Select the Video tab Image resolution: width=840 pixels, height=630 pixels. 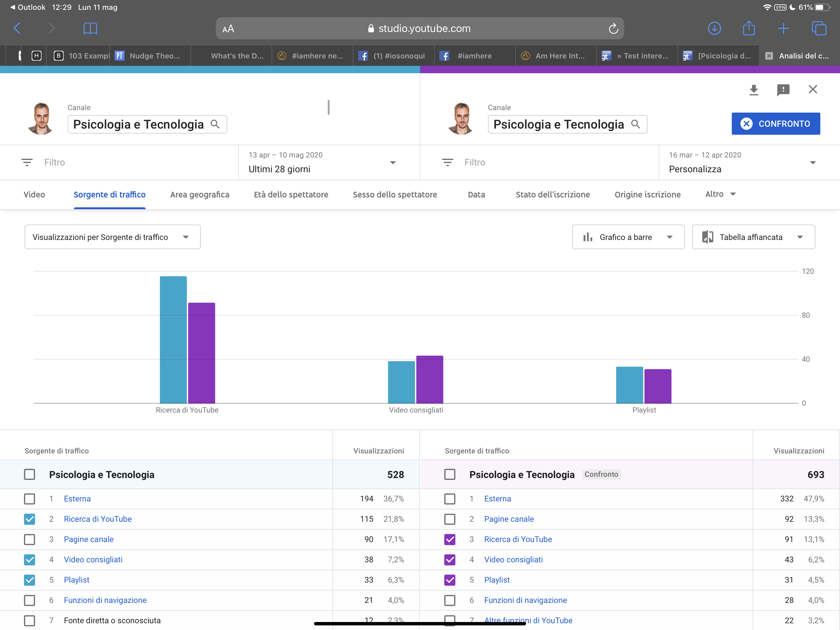(34, 194)
